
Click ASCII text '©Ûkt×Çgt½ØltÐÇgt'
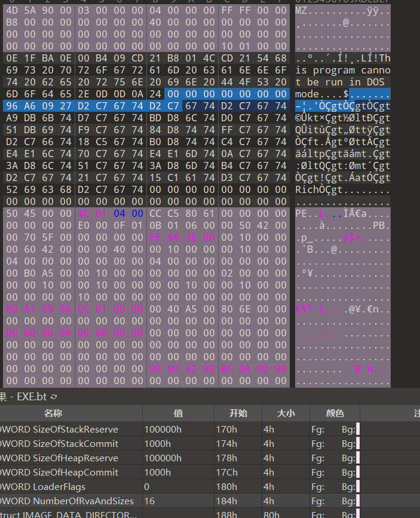343,118
